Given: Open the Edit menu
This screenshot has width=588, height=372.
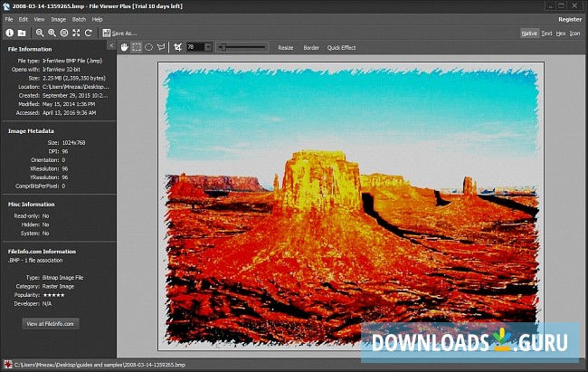Looking at the screenshot, I should click(24, 20).
